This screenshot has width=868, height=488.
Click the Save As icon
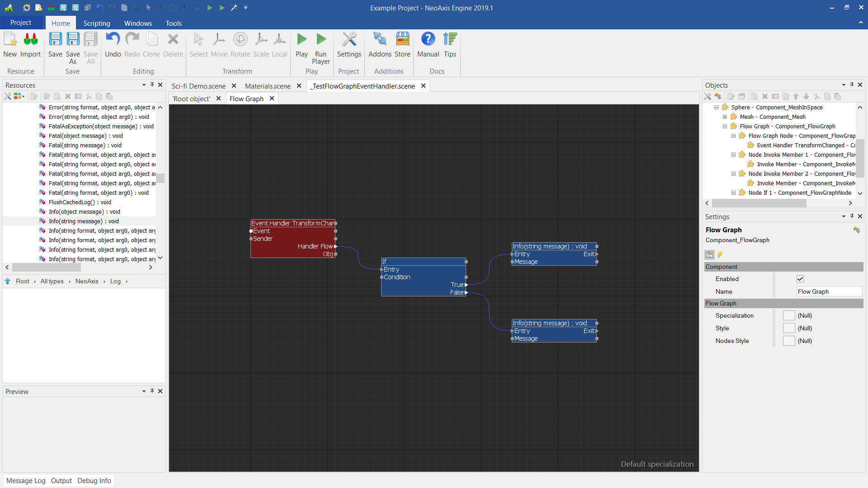tap(73, 40)
